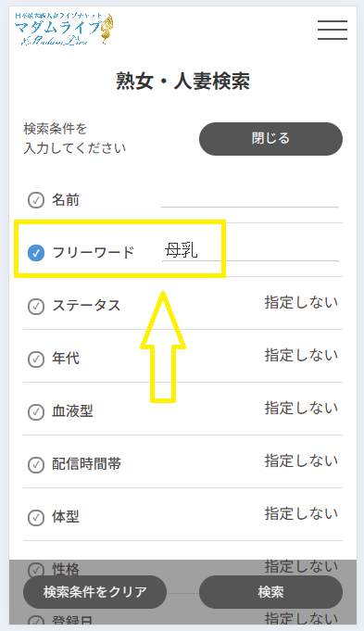Image resolution: width=364 pixels, height=631 pixels.
Task: Click the 名前 text input field
Action: click(x=249, y=199)
